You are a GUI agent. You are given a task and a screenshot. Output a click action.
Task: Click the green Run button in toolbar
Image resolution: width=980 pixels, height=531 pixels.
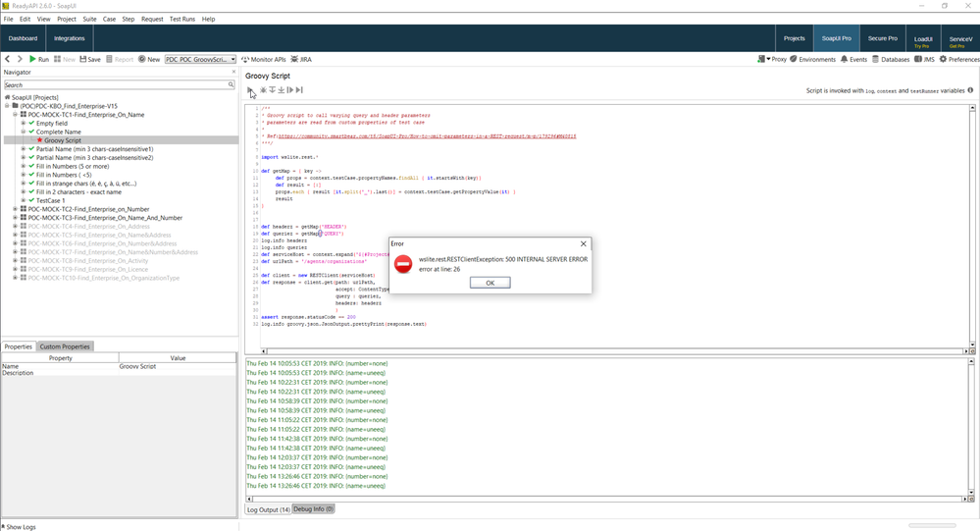38,60
